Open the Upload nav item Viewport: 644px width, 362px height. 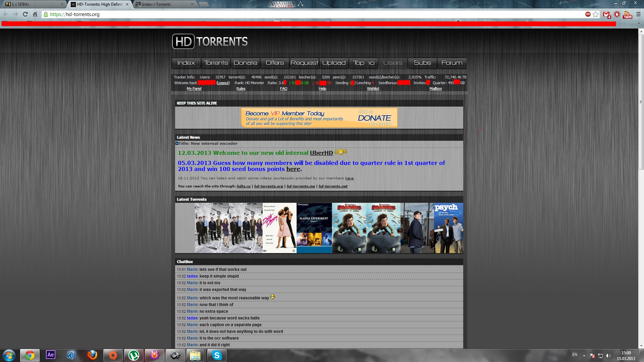click(x=334, y=63)
